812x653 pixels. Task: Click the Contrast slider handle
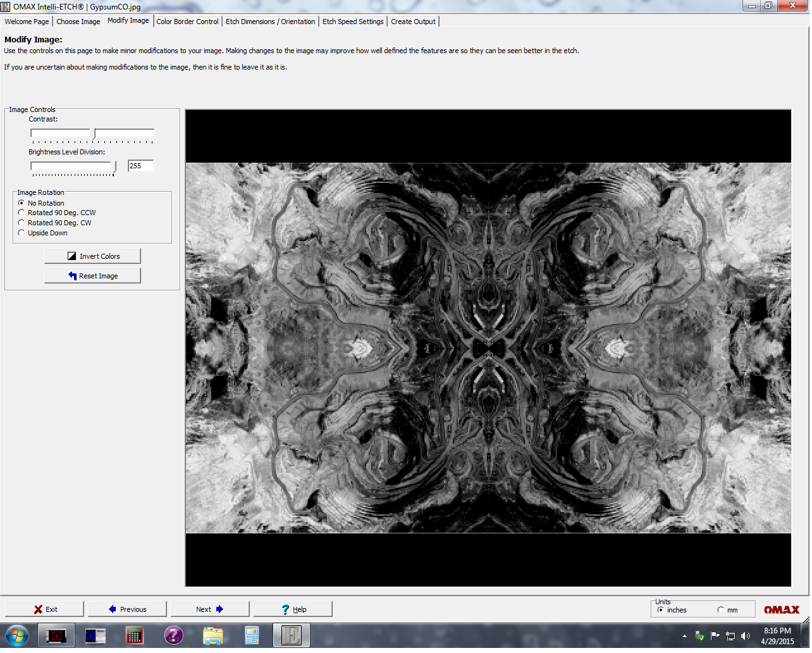coord(94,134)
